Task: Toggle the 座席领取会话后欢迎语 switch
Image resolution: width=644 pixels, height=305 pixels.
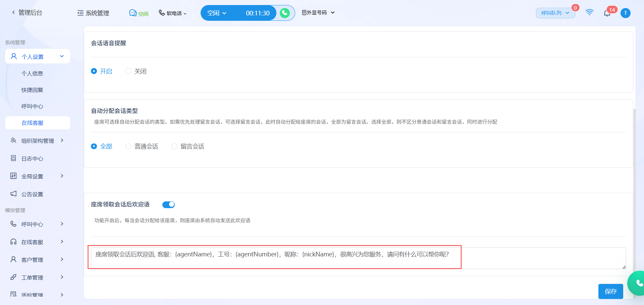Action: click(x=168, y=204)
